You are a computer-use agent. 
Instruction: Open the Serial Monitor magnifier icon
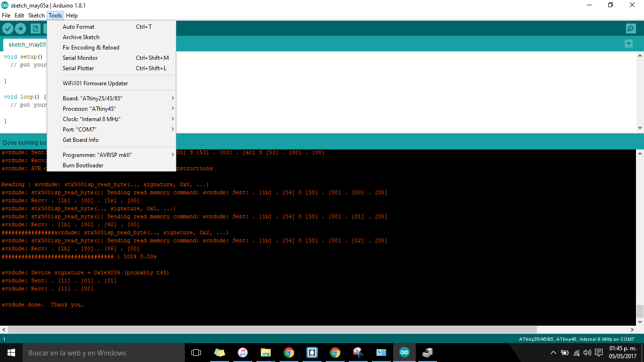[x=631, y=29]
